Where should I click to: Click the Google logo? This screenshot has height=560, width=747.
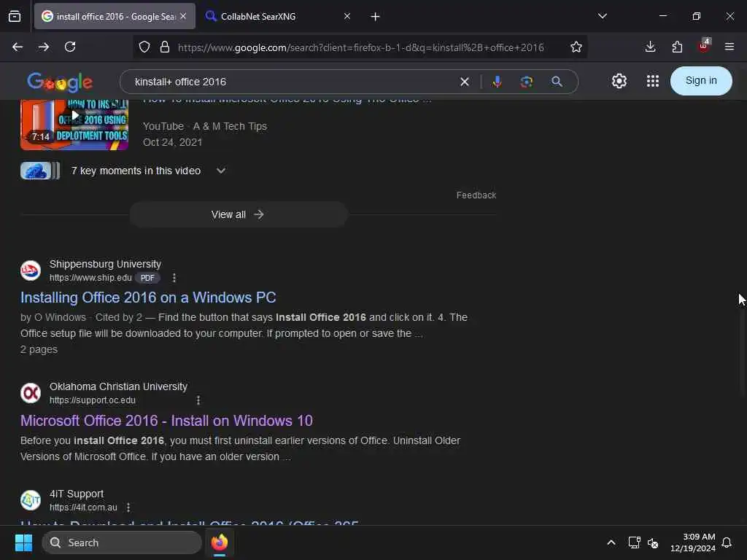(60, 82)
